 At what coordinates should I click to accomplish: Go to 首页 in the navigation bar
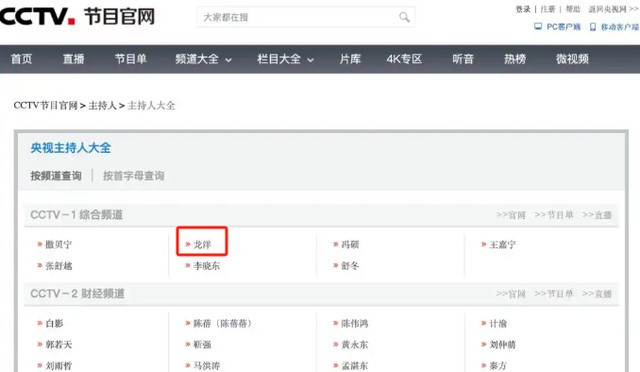(x=21, y=59)
